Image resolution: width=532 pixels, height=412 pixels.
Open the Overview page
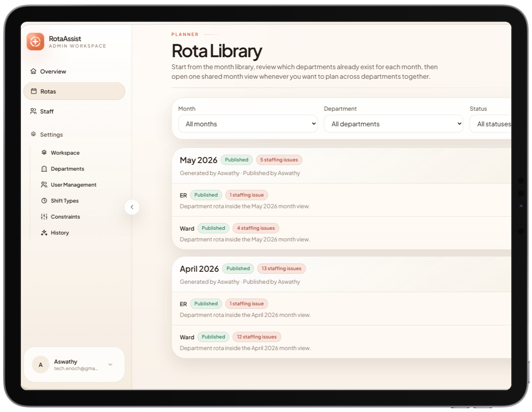click(x=74, y=71)
